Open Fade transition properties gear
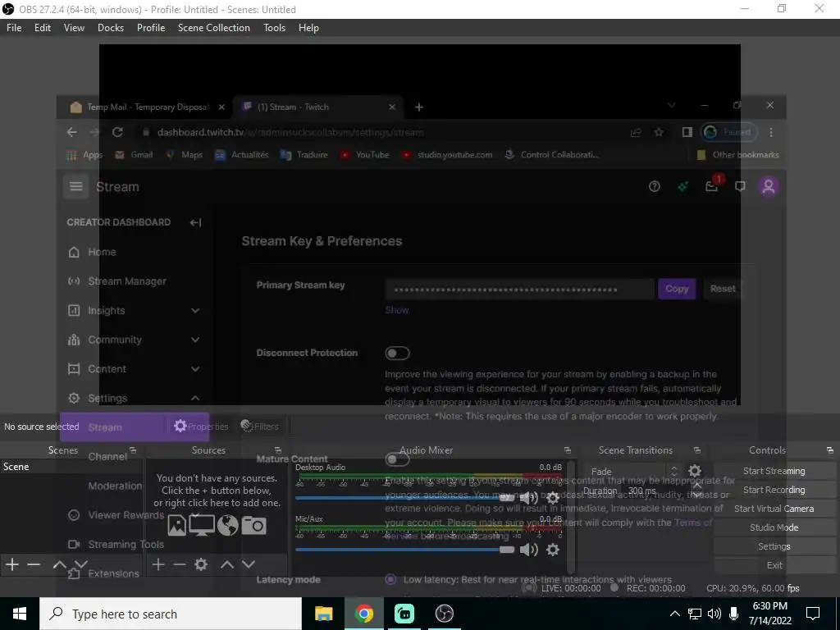 click(x=695, y=471)
